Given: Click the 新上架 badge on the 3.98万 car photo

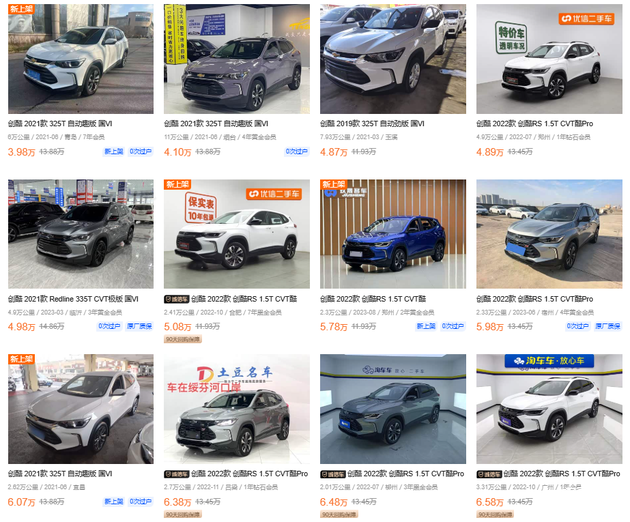Looking at the screenshot, I should [21, 9].
